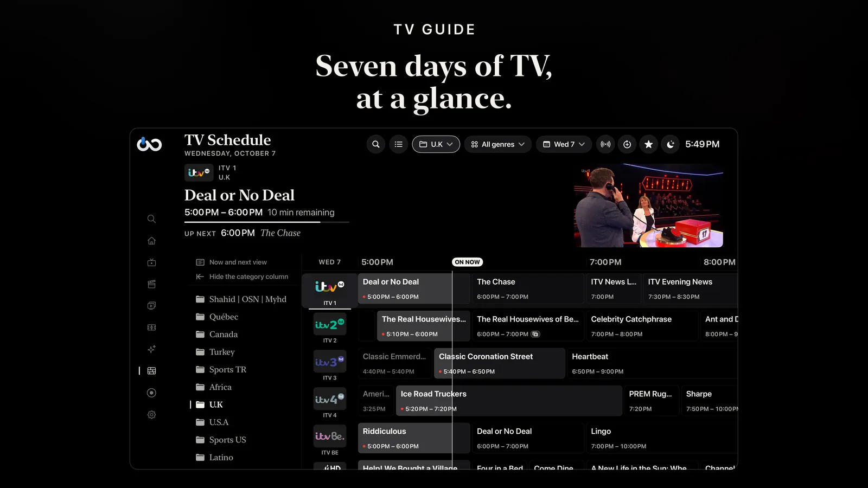Open the Wed 7 date dropdown

tap(564, 144)
